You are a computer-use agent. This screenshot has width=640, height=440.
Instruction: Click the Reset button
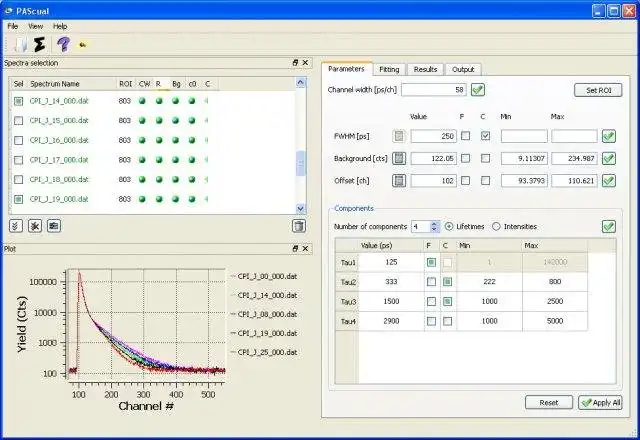549,402
